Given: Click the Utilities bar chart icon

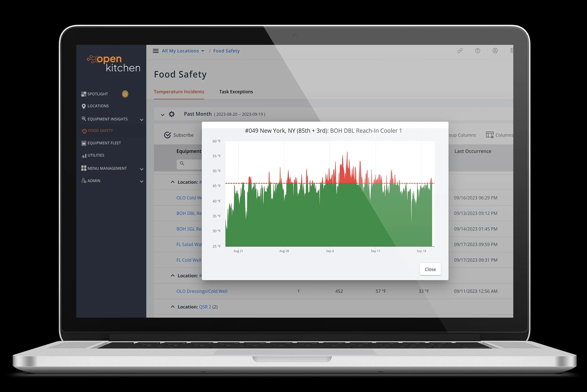Looking at the screenshot, I should tap(84, 156).
